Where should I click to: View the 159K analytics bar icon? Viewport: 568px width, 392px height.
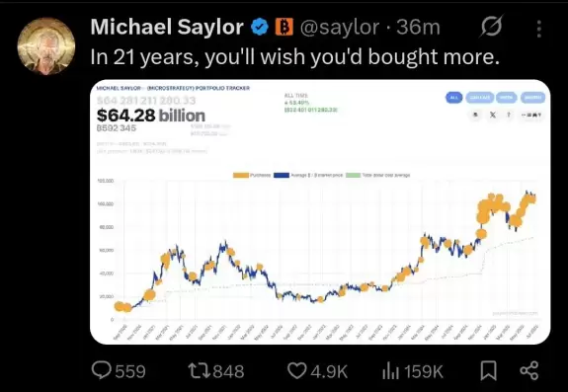click(x=391, y=371)
